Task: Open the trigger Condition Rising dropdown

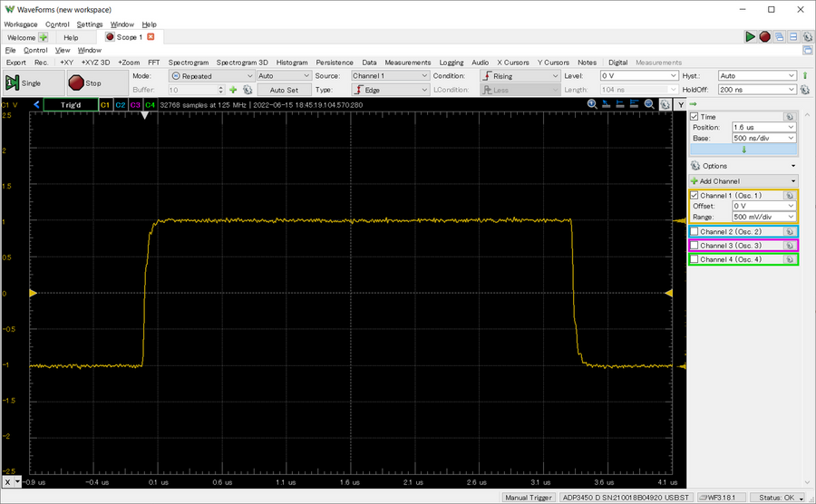Action: [x=520, y=76]
